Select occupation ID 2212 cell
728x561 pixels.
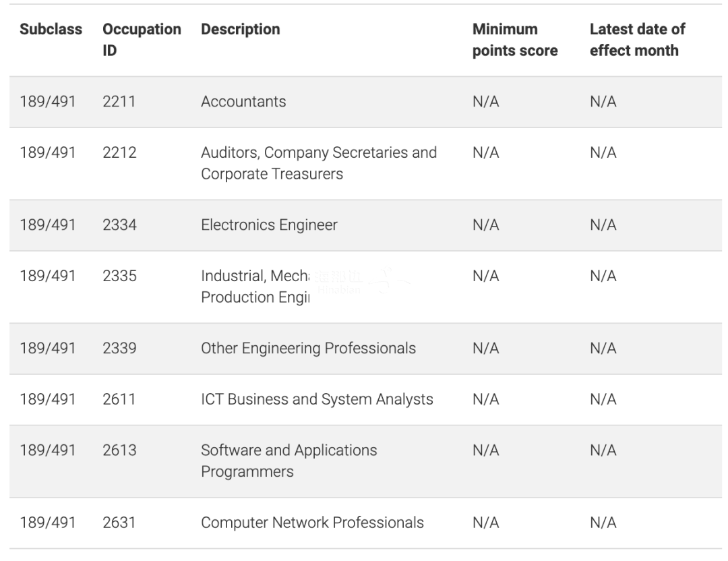119,153
